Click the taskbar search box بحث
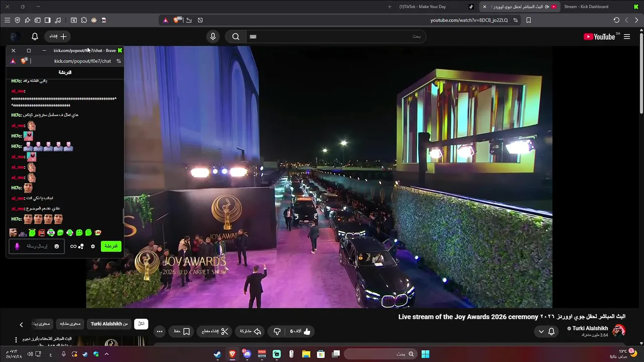 click(x=381, y=354)
